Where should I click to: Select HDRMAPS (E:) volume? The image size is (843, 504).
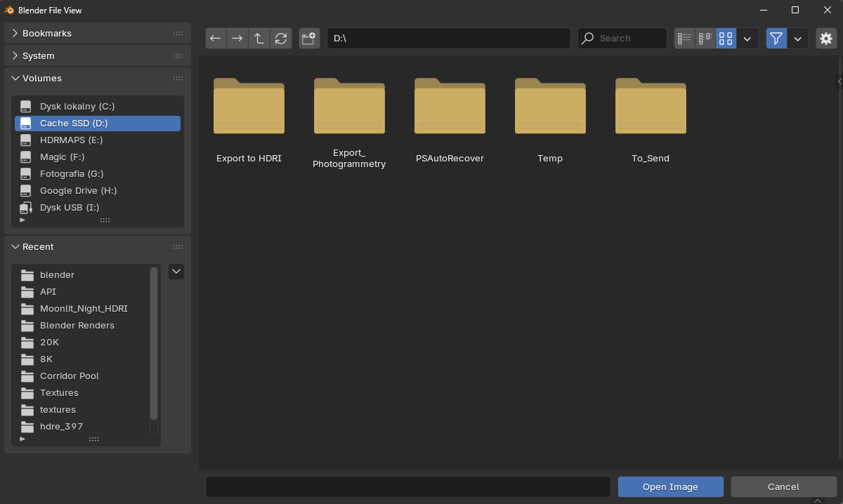98,140
